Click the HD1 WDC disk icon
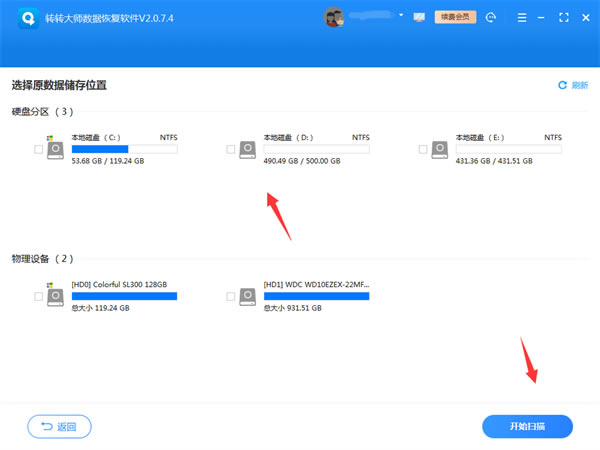The width and height of the screenshot is (600, 450). point(248,296)
